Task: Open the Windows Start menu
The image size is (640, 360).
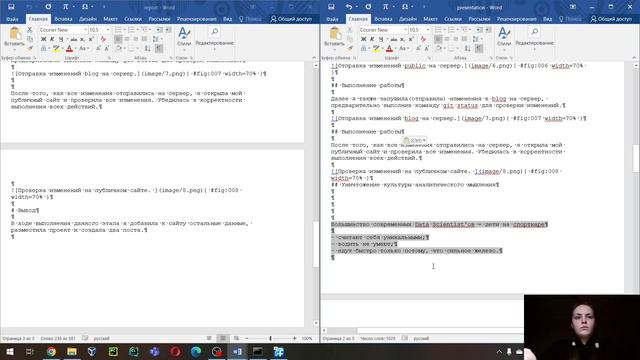Action: tap(9, 351)
